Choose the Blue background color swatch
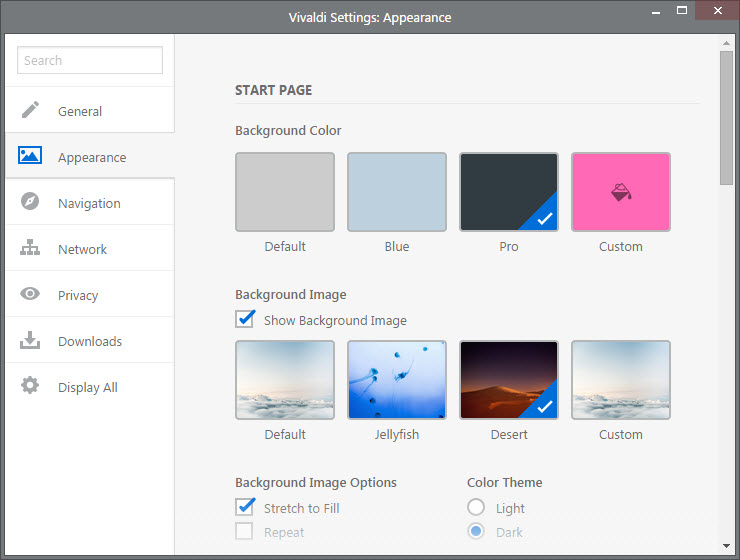Screen dimensions: 740x560 pyautogui.click(x=397, y=192)
